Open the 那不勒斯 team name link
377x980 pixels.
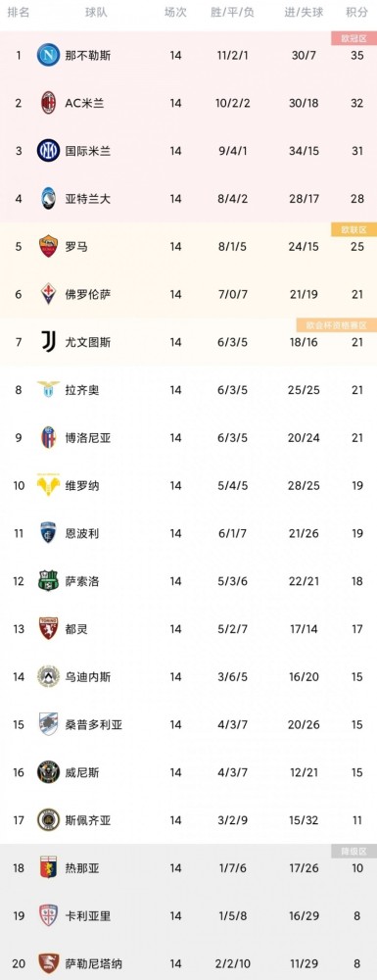(x=88, y=55)
